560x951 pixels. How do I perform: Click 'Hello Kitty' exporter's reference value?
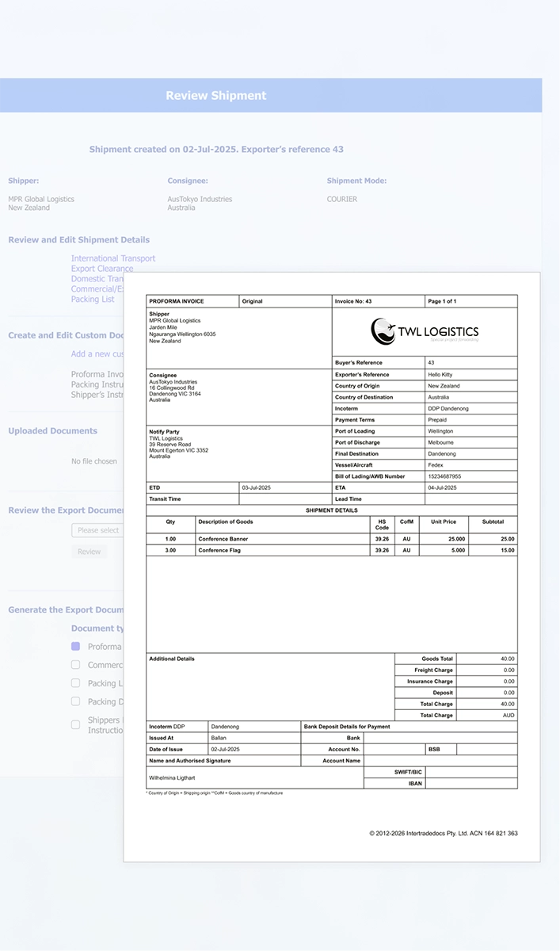coord(440,375)
